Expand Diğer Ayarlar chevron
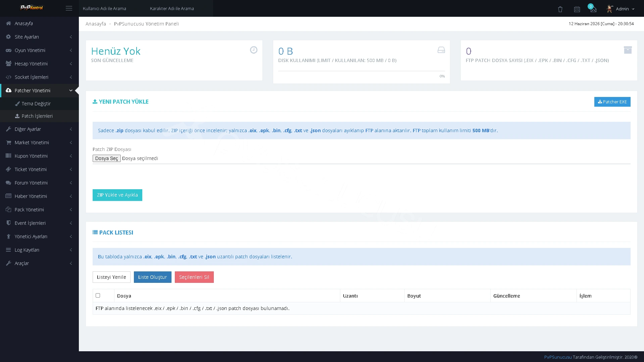 click(71, 129)
